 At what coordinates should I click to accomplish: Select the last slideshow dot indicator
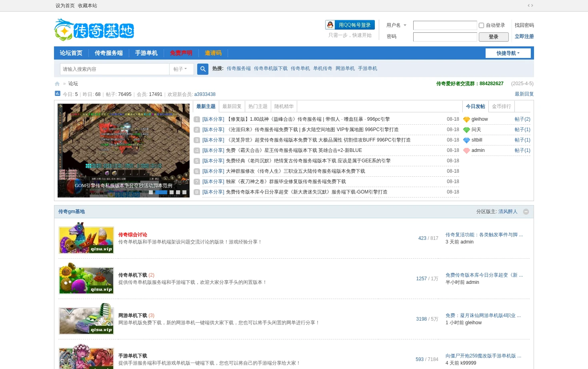184,192
